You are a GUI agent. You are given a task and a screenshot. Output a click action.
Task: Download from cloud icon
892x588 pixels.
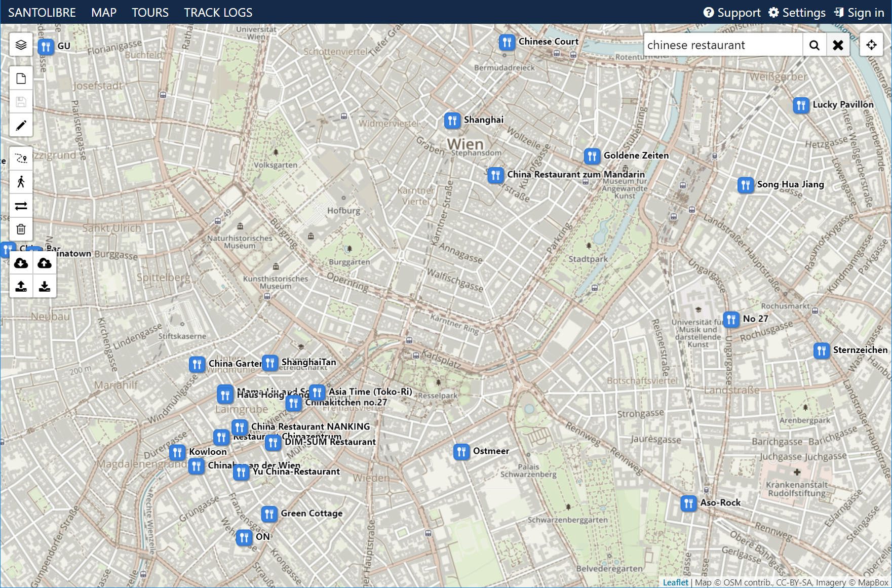(x=21, y=263)
